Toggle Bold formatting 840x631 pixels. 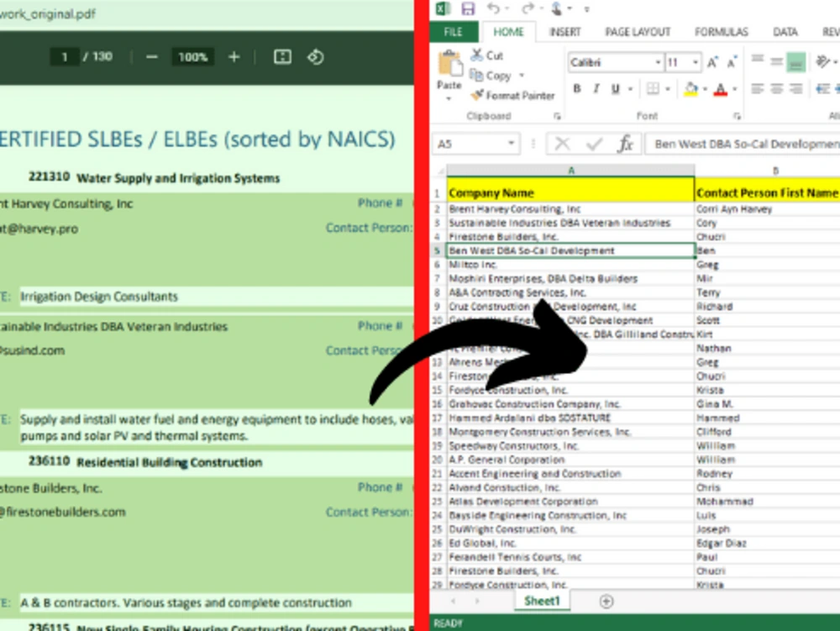[577, 89]
